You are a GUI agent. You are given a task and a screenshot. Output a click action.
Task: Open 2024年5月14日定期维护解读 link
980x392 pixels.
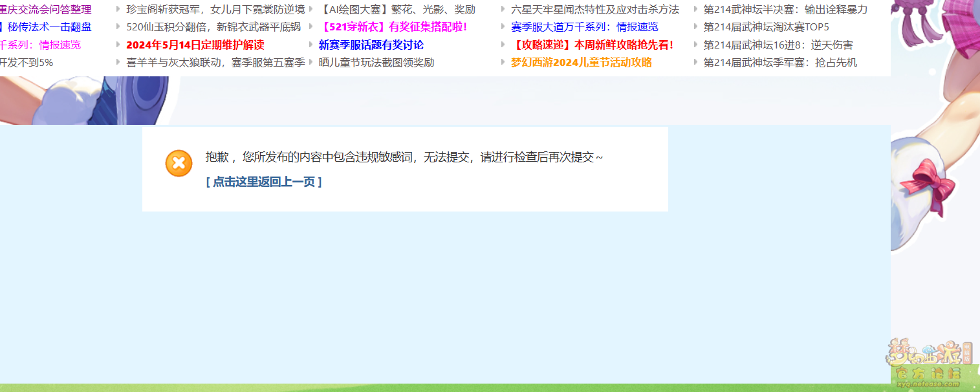coord(195,45)
